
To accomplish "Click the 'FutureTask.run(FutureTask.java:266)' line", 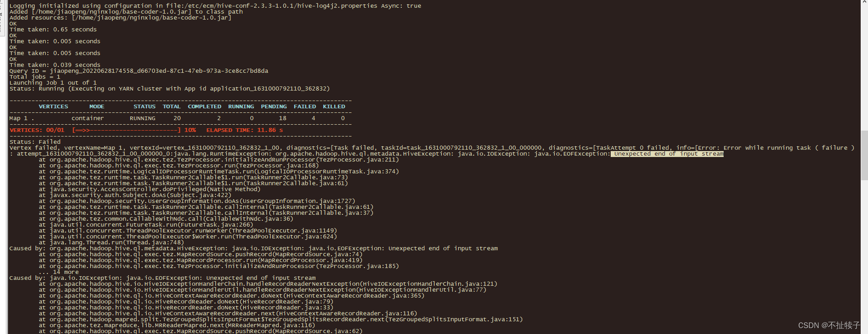I will click(146, 225).
